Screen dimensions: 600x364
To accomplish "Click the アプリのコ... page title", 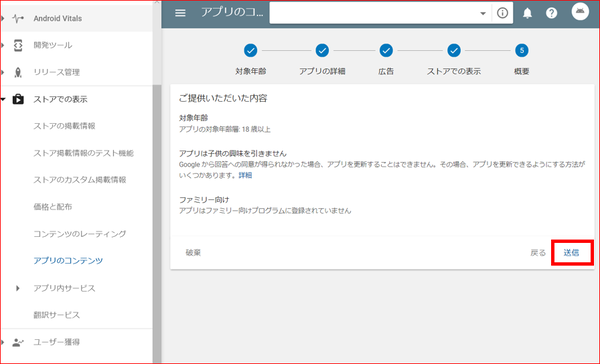I will tap(232, 13).
